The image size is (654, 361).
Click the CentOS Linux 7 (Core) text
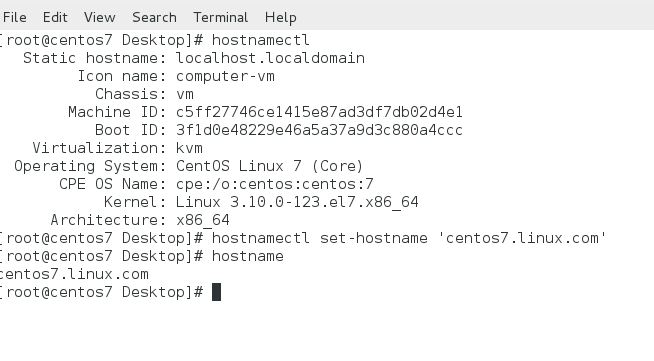269,166
